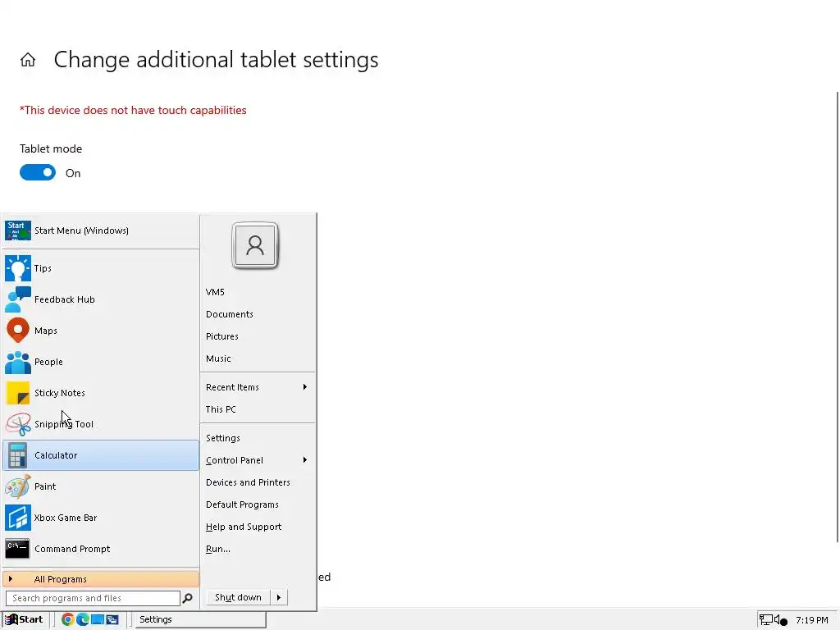Launch Command Prompt icon

pyautogui.click(x=18, y=549)
